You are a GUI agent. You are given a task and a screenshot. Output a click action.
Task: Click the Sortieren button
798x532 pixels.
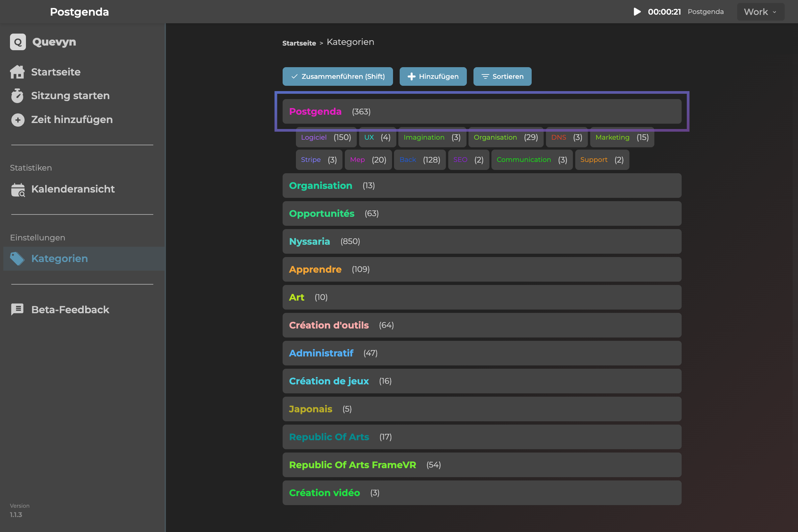point(502,76)
